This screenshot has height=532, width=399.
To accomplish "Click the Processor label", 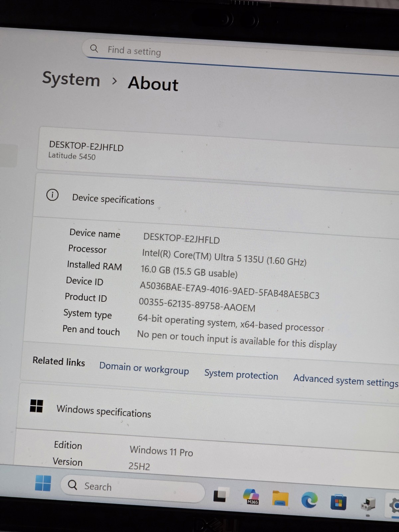I will point(87,249).
